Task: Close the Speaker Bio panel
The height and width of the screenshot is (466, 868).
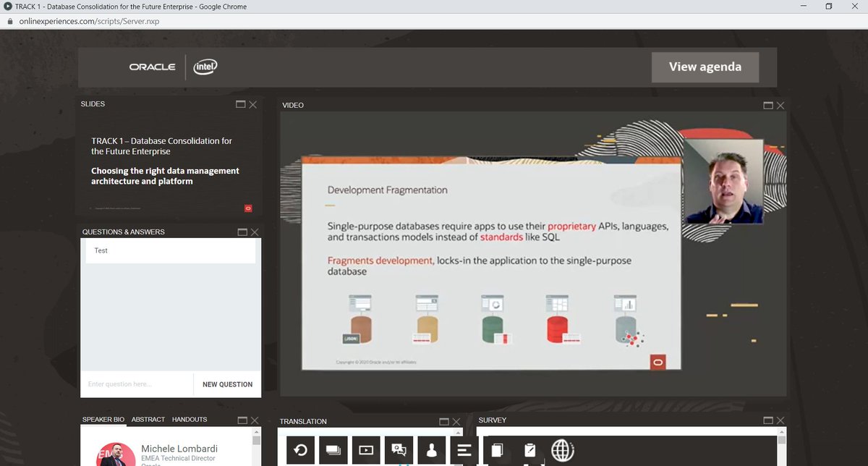Action: [x=255, y=420]
